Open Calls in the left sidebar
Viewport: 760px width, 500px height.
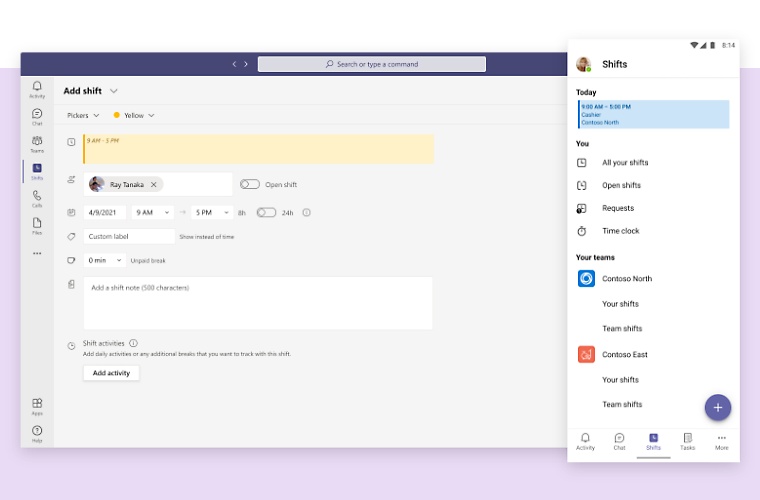[37, 198]
